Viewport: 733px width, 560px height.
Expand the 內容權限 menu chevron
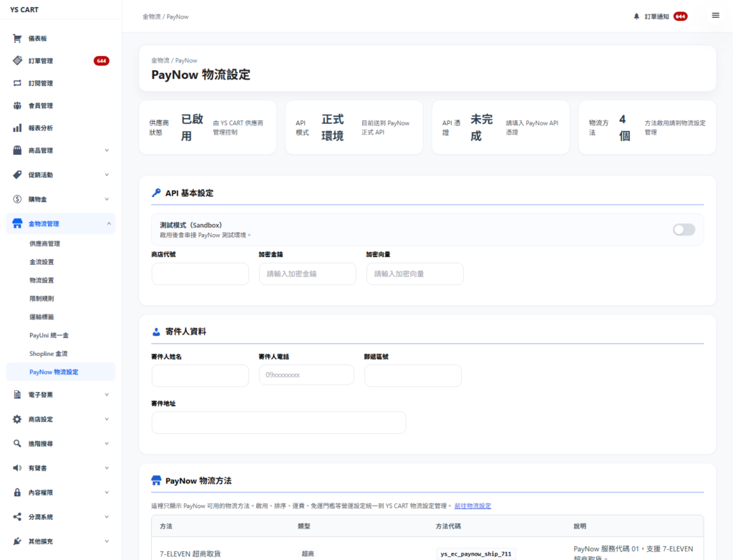click(x=107, y=492)
